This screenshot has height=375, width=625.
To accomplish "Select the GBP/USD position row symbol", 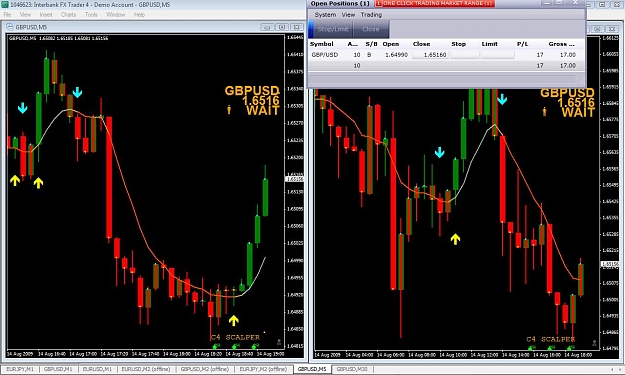I will [324, 55].
